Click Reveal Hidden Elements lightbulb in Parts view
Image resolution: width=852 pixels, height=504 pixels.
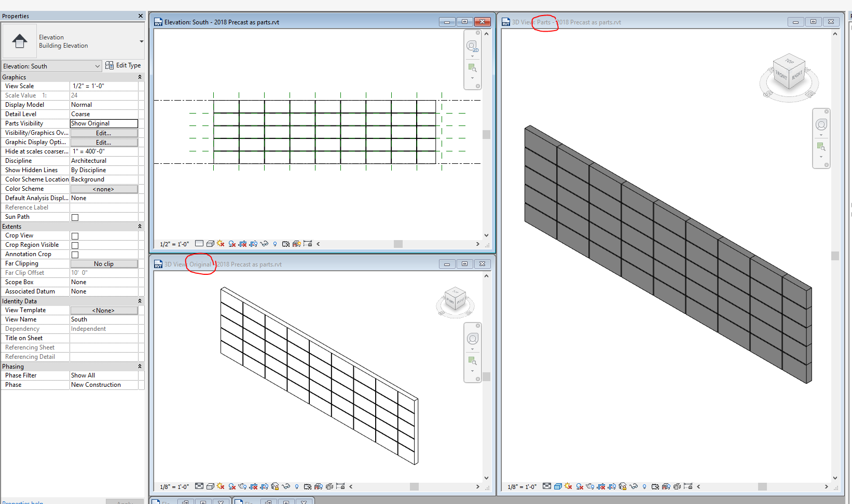645,486
